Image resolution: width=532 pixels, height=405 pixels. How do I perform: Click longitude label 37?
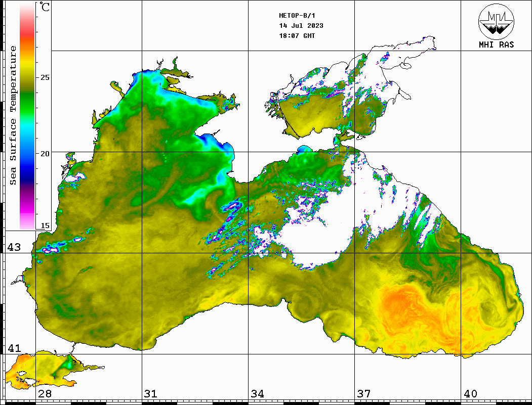[x=364, y=394]
